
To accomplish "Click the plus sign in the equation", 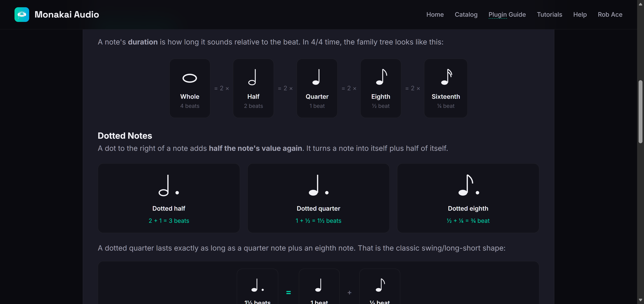I will (x=350, y=293).
